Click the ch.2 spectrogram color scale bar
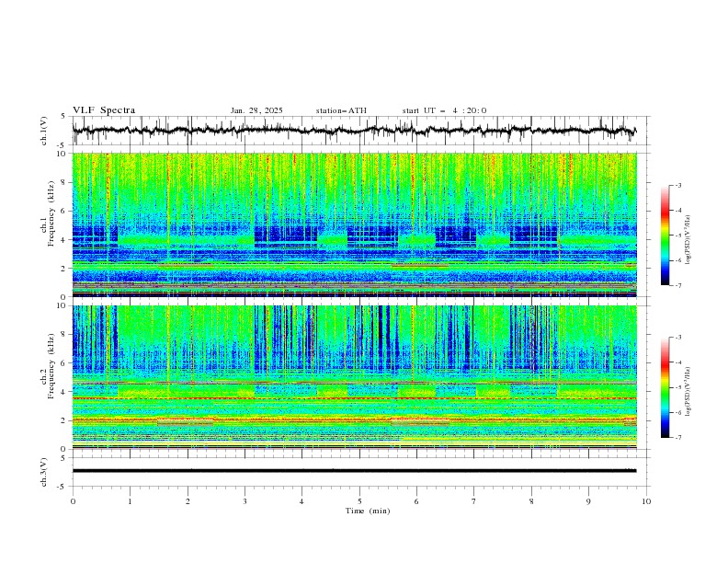728x563 pixels. (665, 387)
